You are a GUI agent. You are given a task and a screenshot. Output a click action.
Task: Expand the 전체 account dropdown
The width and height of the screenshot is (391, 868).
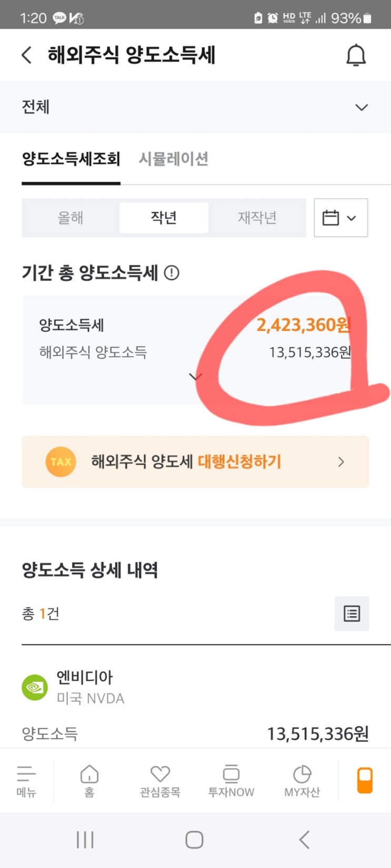click(x=361, y=107)
